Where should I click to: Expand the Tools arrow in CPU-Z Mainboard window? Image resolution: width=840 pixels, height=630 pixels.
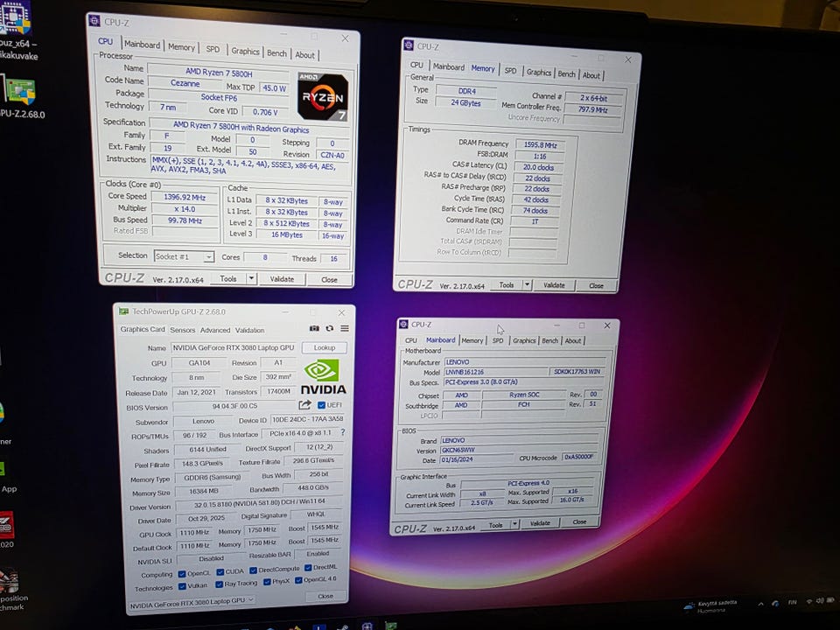514,524
